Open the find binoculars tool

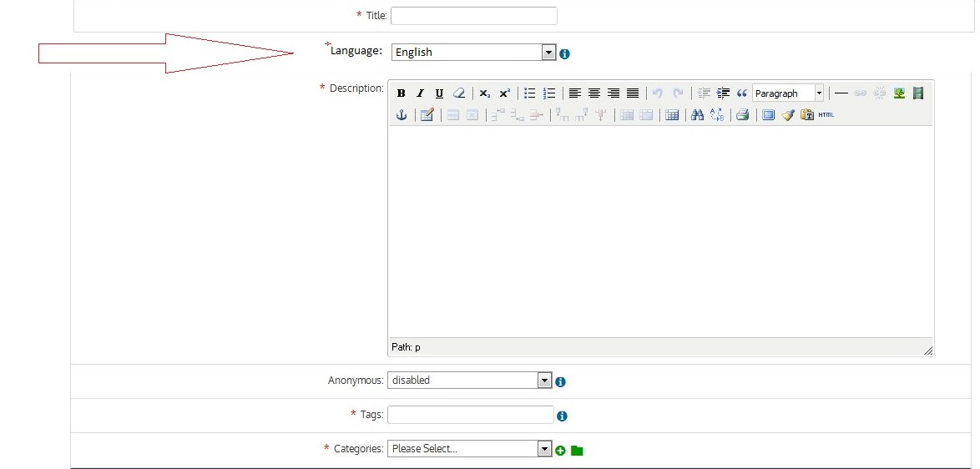tap(697, 115)
